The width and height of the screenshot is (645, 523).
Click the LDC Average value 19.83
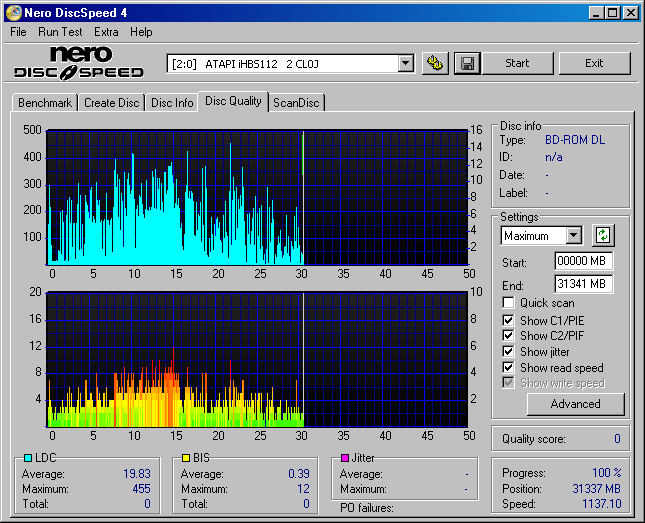(x=137, y=474)
